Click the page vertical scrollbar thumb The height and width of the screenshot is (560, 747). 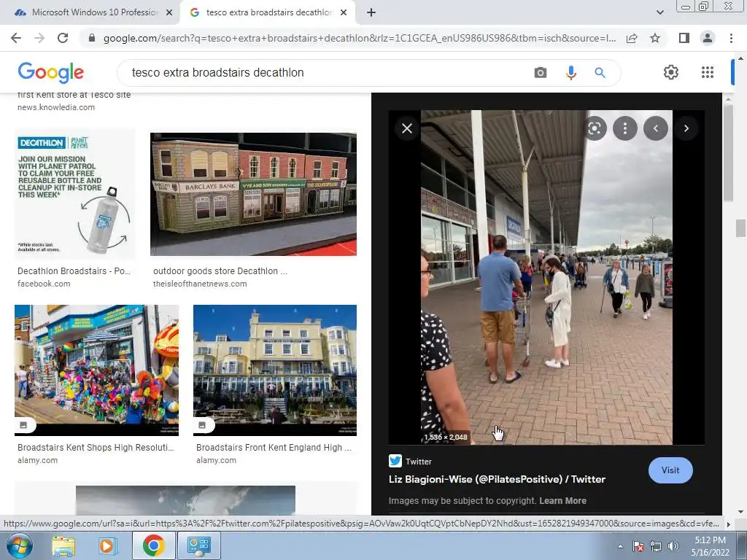point(740,228)
